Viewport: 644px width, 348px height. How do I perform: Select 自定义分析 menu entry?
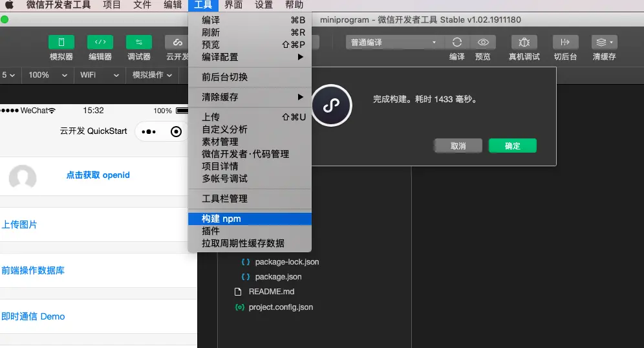[250, 129]
